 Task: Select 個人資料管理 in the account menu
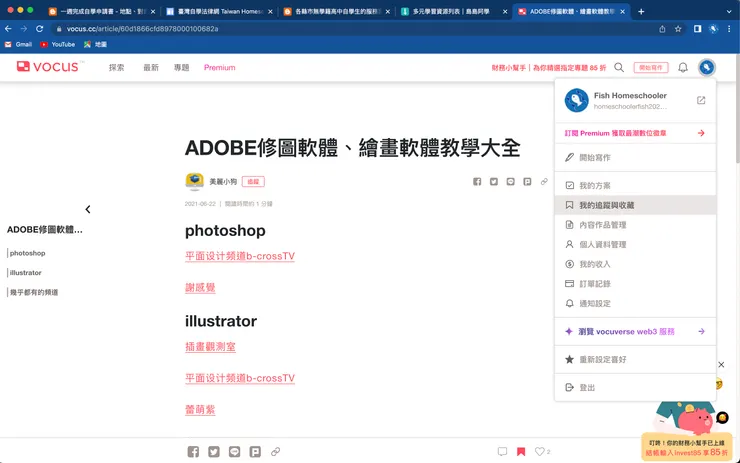(x=635, y=244)
